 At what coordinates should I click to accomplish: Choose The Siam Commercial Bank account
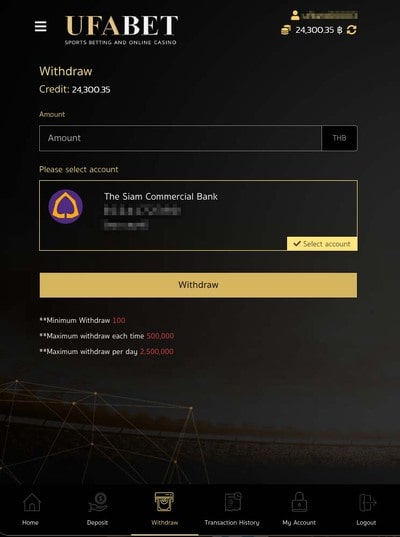click(x=198, y=215)
